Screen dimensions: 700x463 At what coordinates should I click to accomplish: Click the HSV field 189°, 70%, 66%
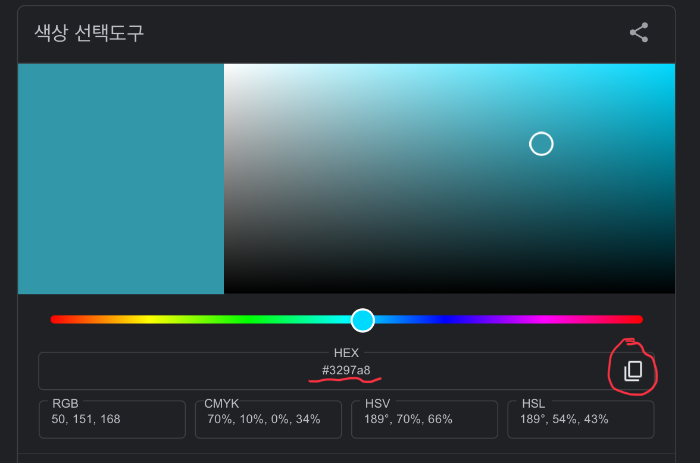click(x=425, y=419)
